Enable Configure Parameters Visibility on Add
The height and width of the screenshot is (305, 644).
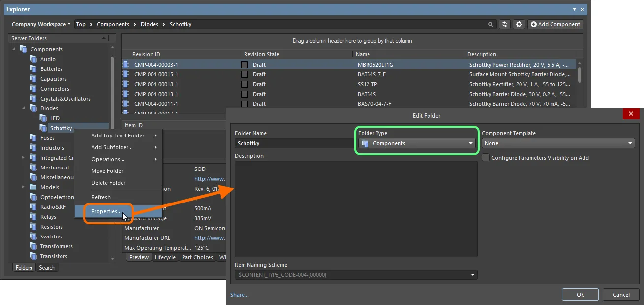pyautogui.click(x=486, y=158)
